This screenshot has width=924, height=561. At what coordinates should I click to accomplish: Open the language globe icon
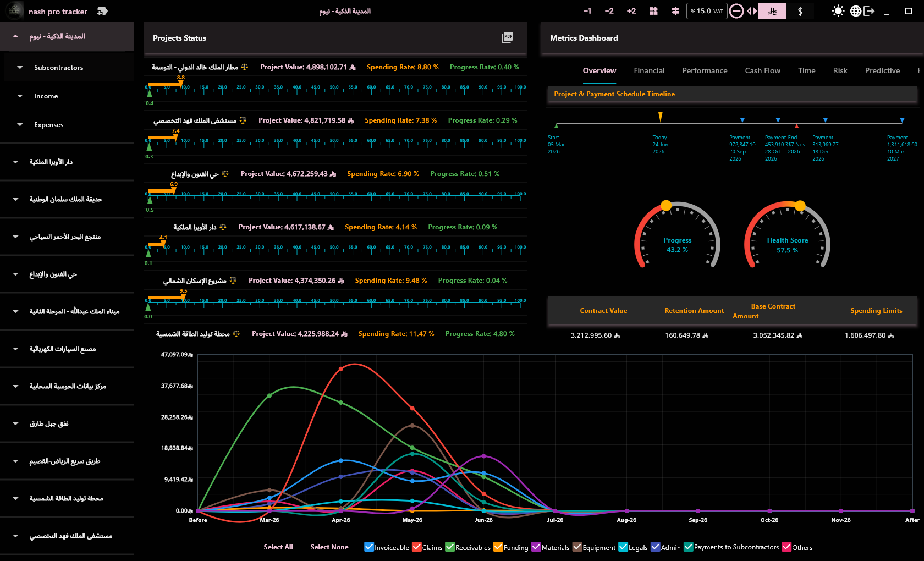(856, 11)
